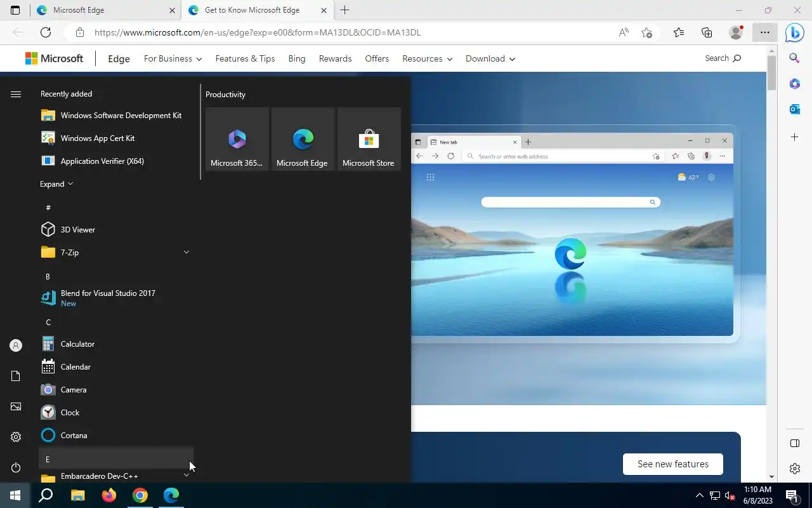Open Microsoft Store tile
Image resolution: width=812 pixels, height=508 pixels.
pyautogui.click(x=369, y=139)
